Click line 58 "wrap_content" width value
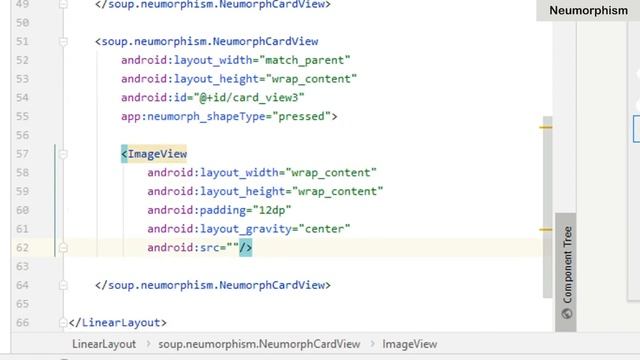 click(x=331, y=173)
